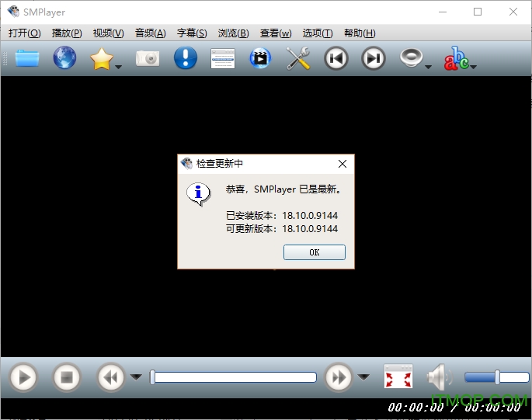Viewport: 532px width, 420px height.
Task: Click the toolbar drag handle grip
Action: pos(5,59)
